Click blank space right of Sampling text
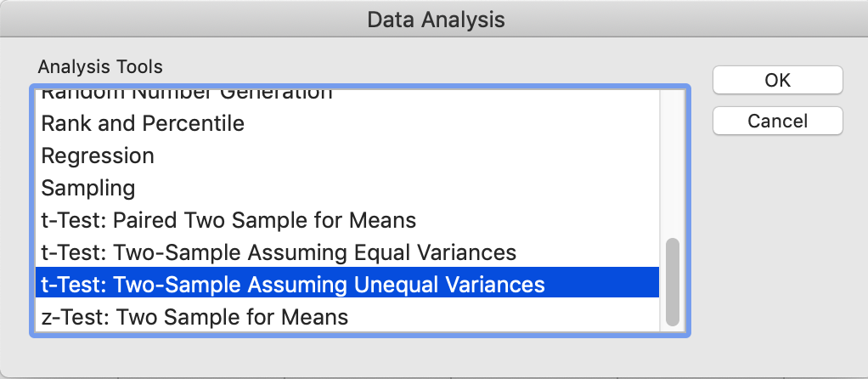 pos(382,189)
